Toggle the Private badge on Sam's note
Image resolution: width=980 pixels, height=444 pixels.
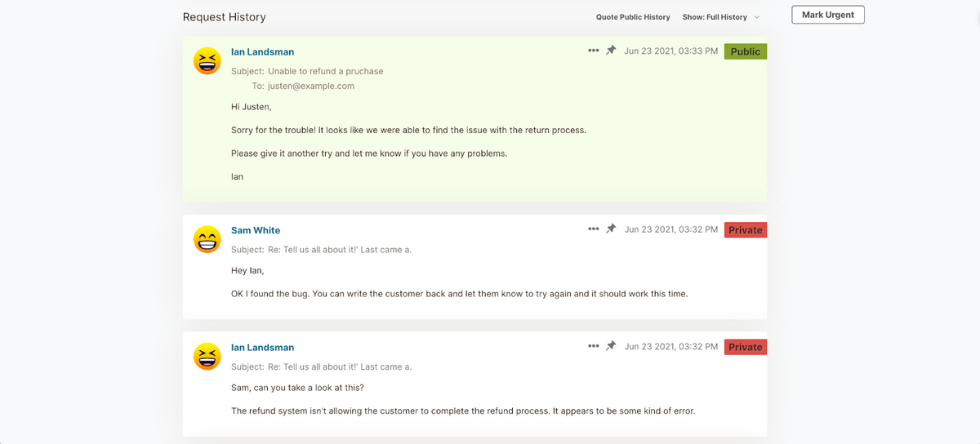(745, 230)
